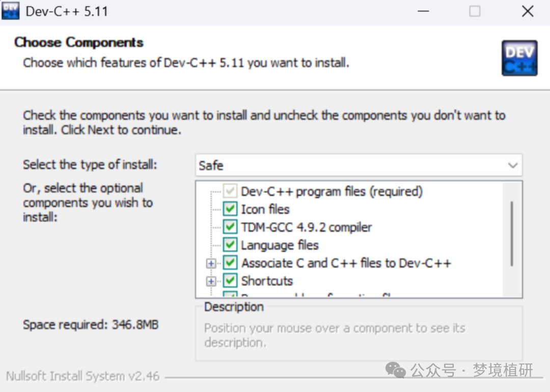Expand the Associate C and C++ files node

(x=211, y=263)
